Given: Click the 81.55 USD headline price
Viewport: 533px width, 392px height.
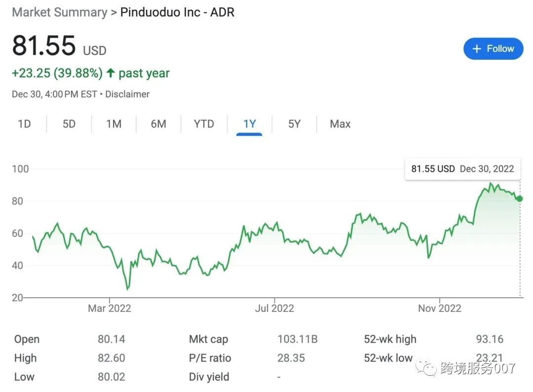Looking at the screenshot, I should coord(59,46).
